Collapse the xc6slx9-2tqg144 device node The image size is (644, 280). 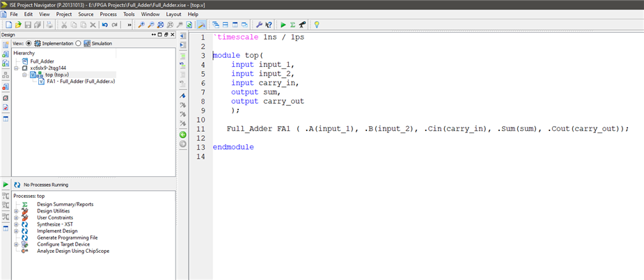pos(17,68)
